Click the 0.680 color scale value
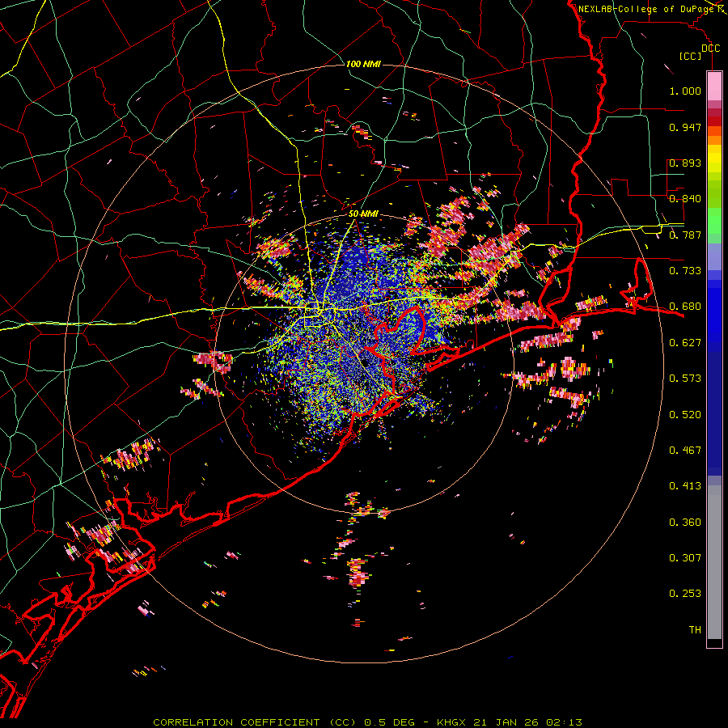Screen dimensions: 728x728 pyautogui.click(x=685, y=307)
